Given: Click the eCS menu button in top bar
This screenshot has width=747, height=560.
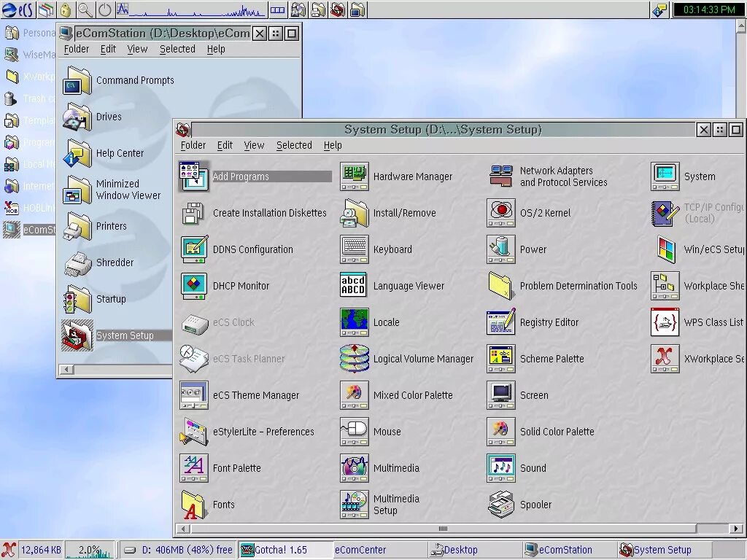Looking at the screenshot, I should [x=18, y=9].
